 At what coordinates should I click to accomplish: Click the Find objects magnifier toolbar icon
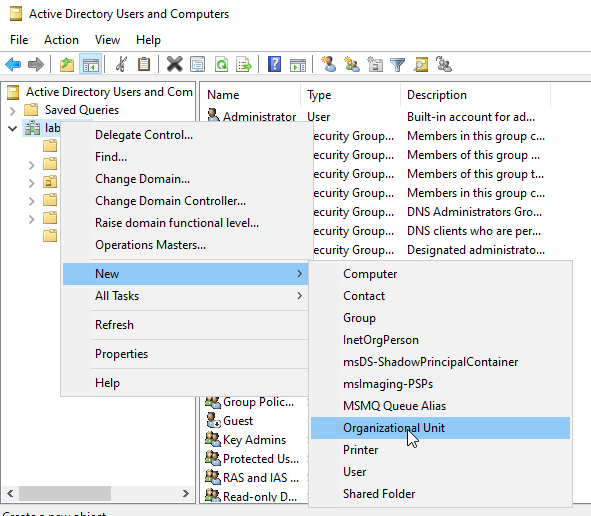pos(421,64)
